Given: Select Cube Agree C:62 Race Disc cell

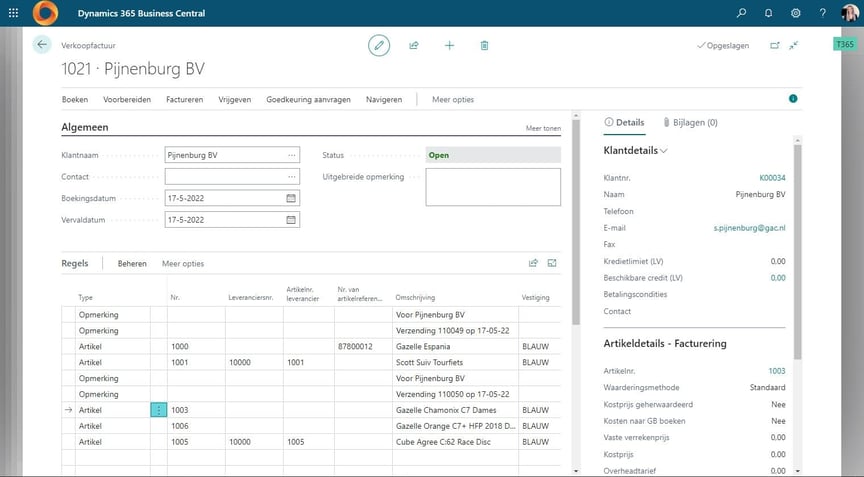Looking at the screenshot, I should (455, 442).
